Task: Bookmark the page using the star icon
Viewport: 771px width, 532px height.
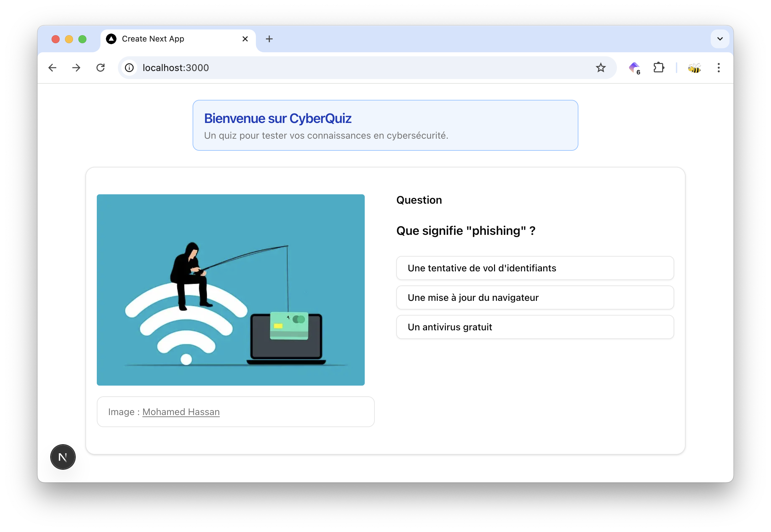Action: point(601,68)
